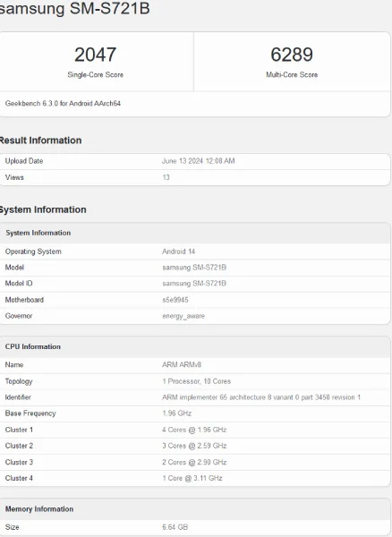392x537 pixels.
Task: Select the multi-core score 6289
Action: (292, 55)
